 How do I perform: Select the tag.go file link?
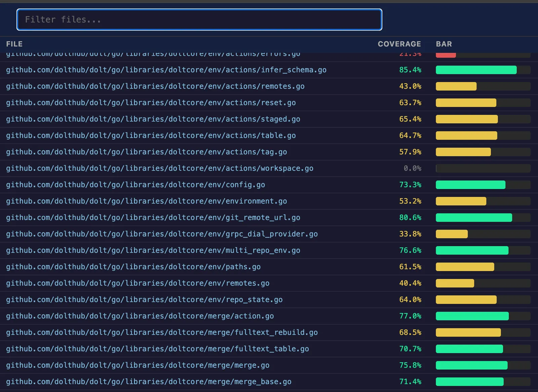pos(146,152)
